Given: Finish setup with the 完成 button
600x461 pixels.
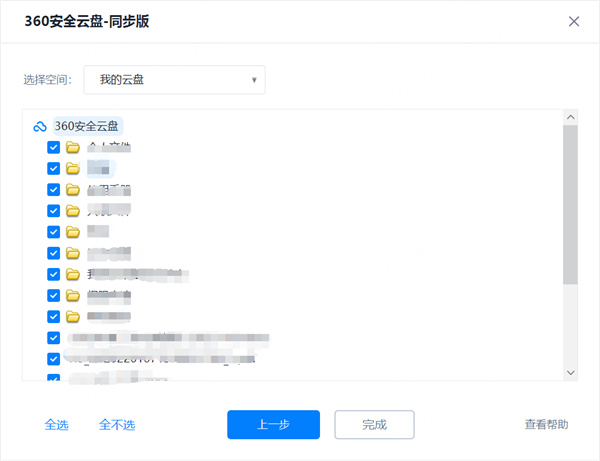Looking at the screenshot, I should coord(375,425).
